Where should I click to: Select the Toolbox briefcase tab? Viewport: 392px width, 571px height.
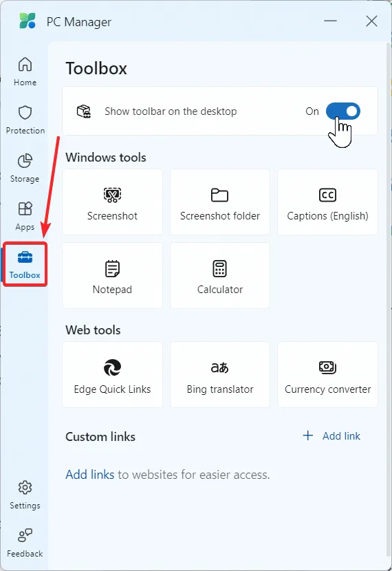pos(25,264)
